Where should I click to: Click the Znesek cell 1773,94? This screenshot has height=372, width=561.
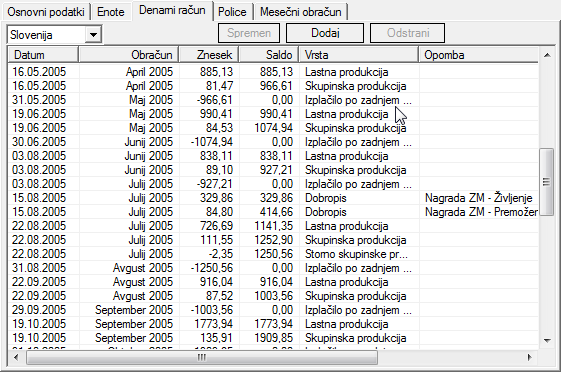coord(213,324)
